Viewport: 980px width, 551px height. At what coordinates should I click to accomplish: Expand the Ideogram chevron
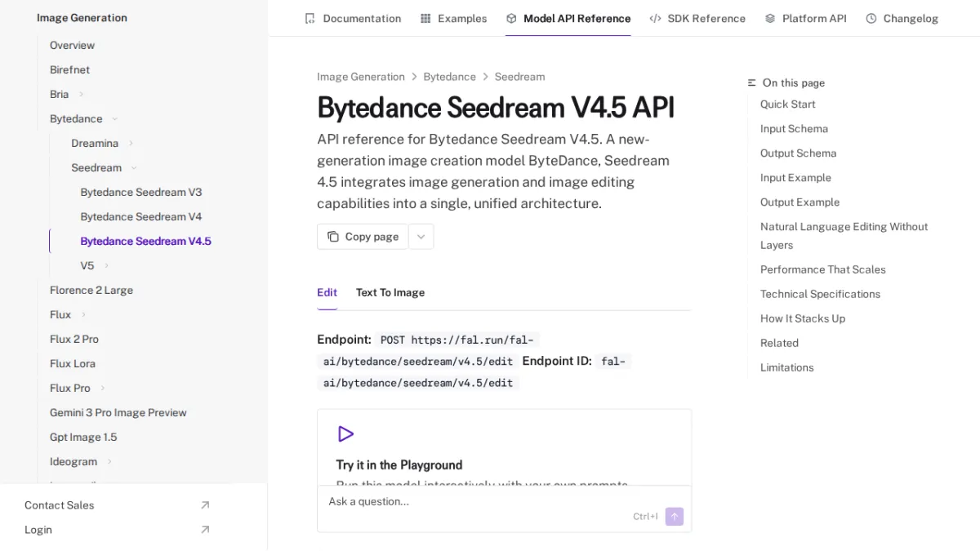click(x=109, y=462)
